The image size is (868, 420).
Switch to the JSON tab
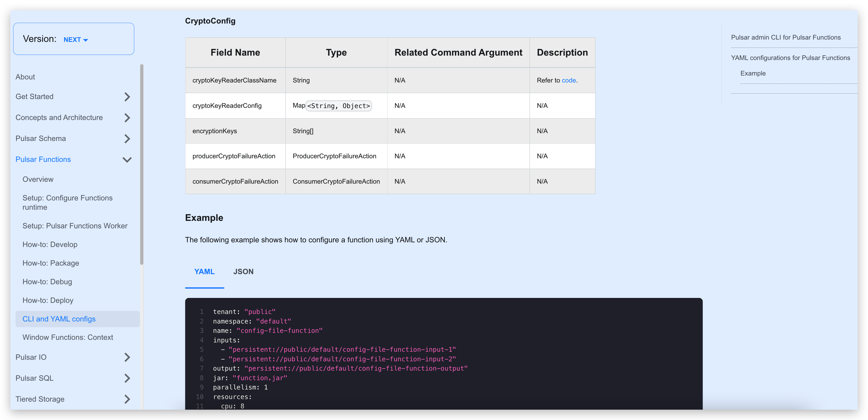pyautogui.click(x=243, y=272)
